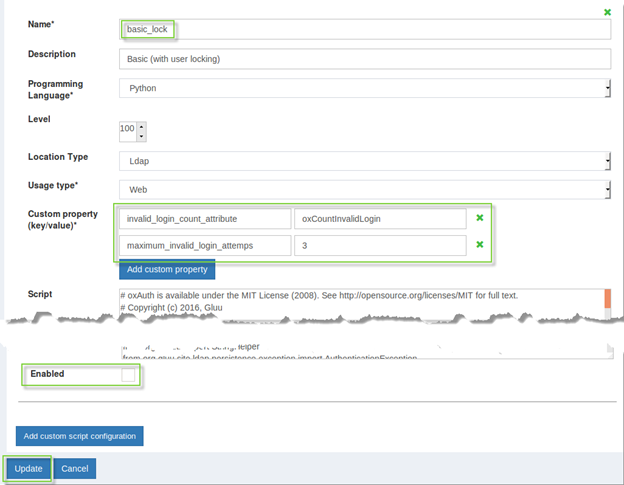Toggle the Enabled checkbox
Image resolution: width=624 pixels, height=485 pixels.
tap(128, 375)
